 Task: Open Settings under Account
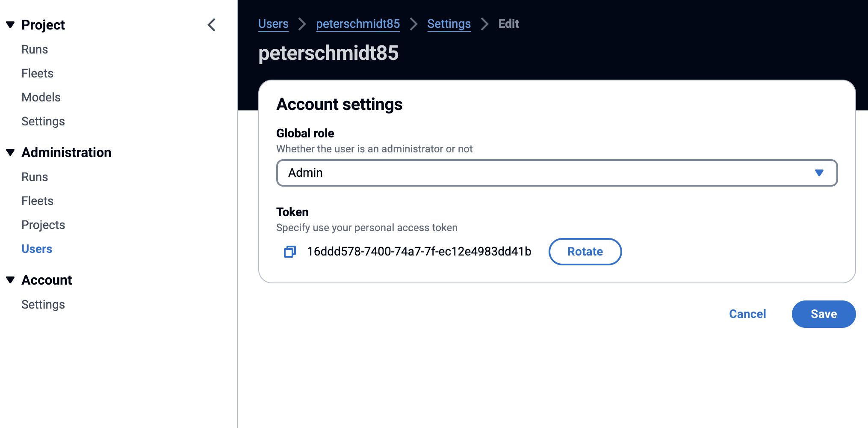point(43,305)
